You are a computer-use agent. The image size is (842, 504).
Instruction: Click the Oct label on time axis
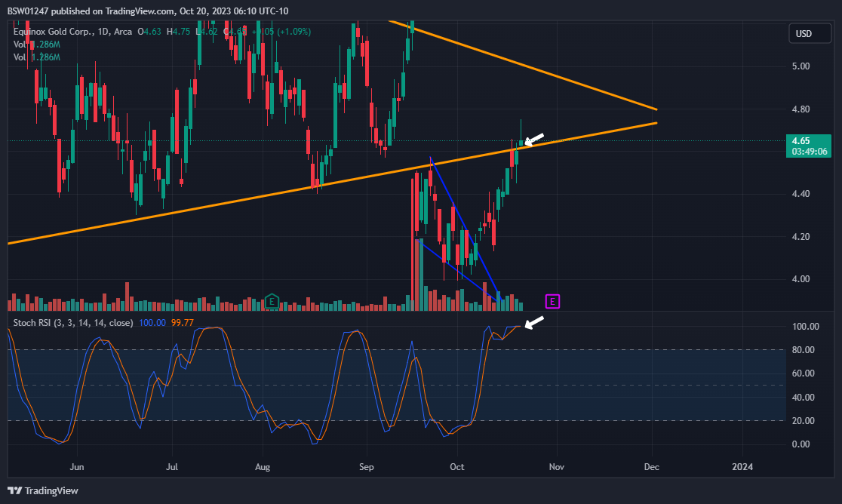457,466
